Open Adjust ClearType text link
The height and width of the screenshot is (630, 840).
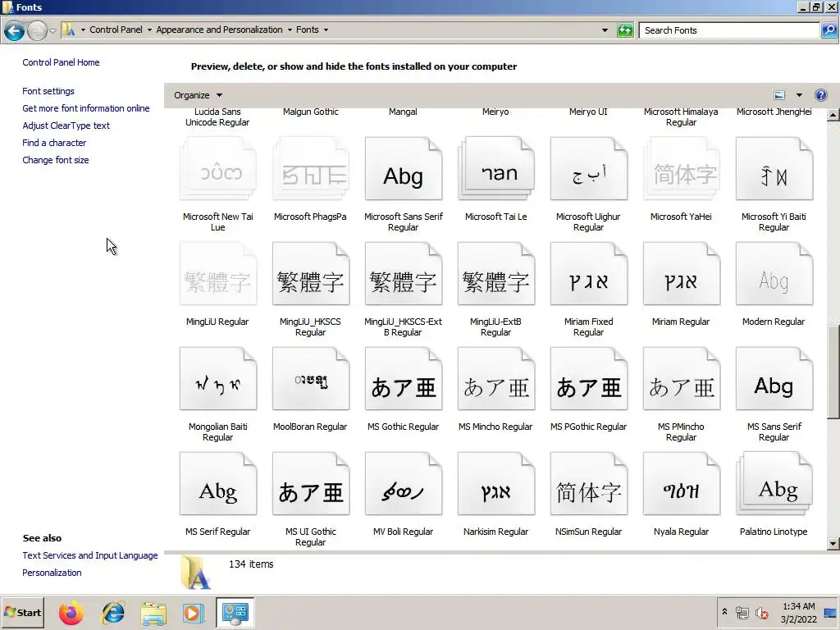click(66, 126)
